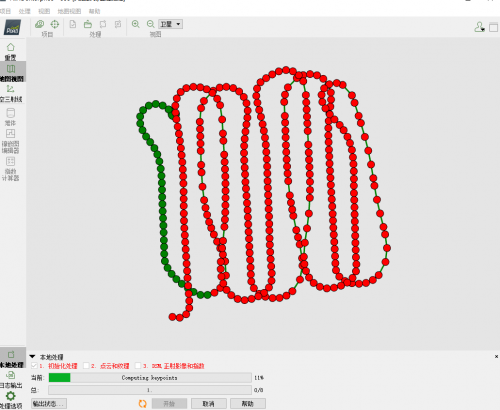Viewport: 500px width, 410px height.
Task: Open the 地图视图 menu
Action: click(69, 11)
